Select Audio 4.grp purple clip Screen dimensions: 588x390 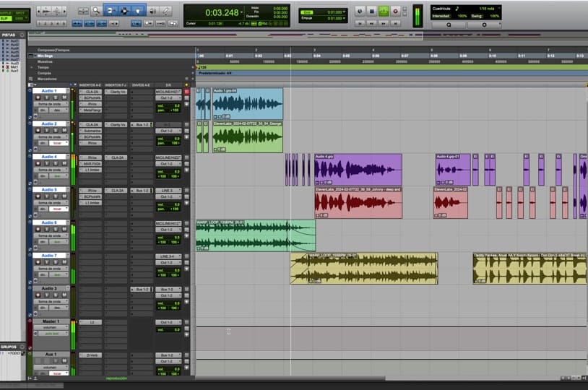click(x=358, y=170)
